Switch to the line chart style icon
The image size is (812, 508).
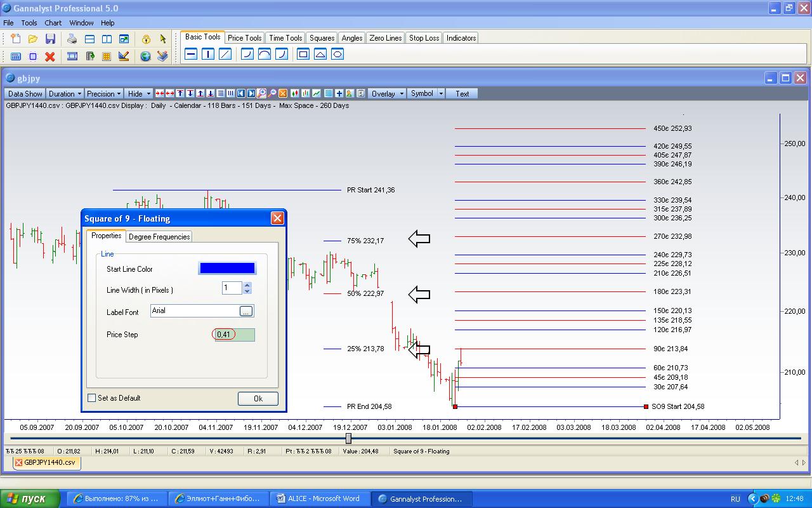(316, 93)
